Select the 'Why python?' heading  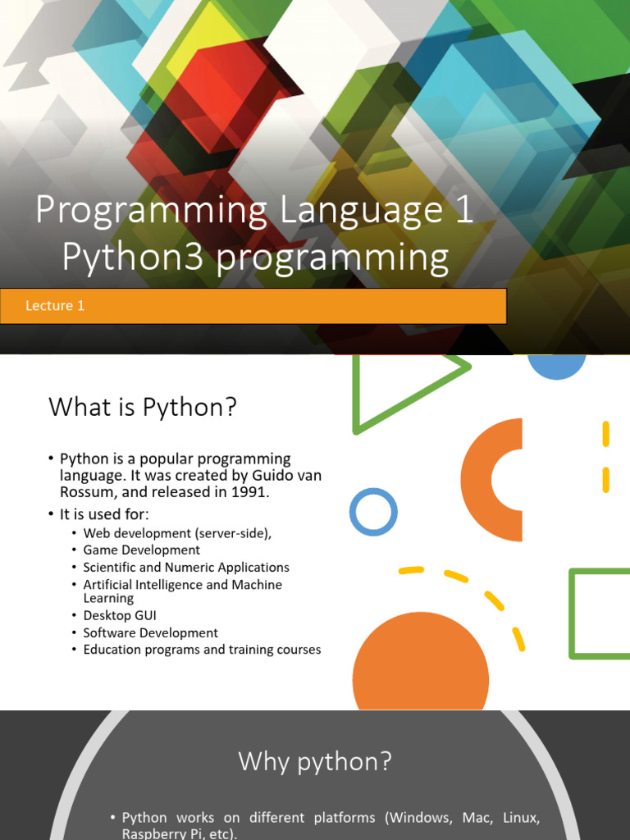(x=315, y=761)
